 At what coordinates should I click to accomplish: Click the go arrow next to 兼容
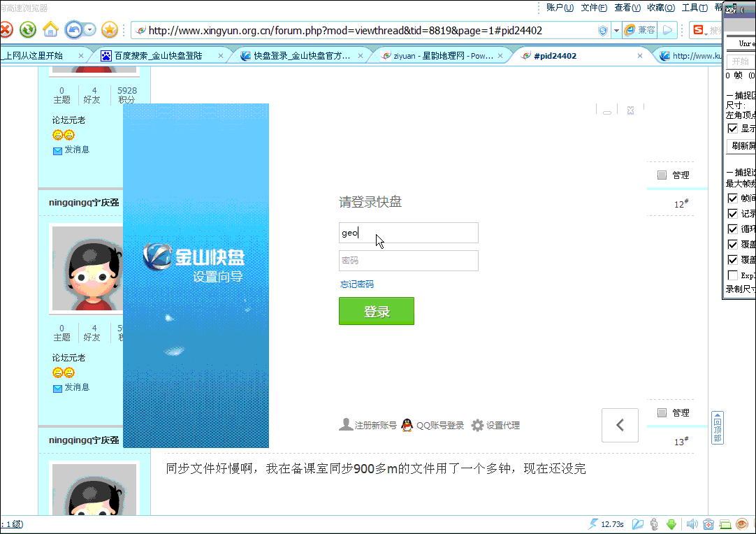coord(667,30)
